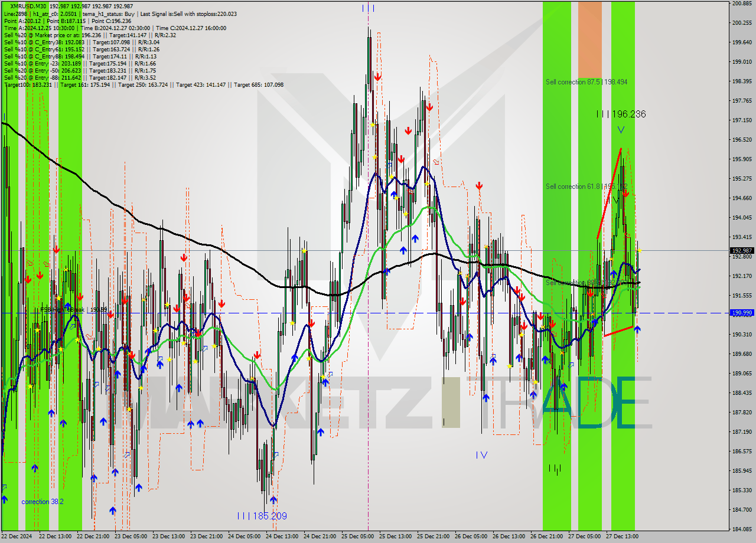The image size is (756, 543).
Task: Click the 194.045 price axis label
Action: click(x=742, y=218)
